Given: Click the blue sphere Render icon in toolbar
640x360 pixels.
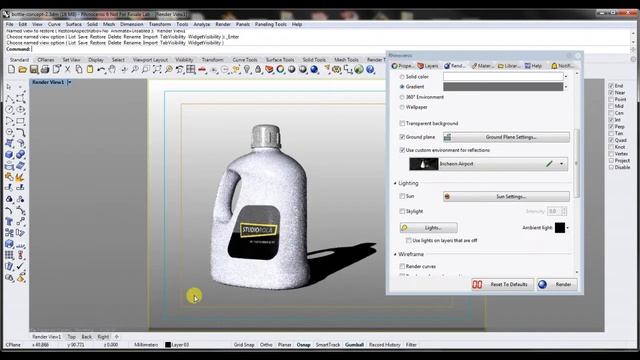Looking at the screenshot, I should coord(314,69).
